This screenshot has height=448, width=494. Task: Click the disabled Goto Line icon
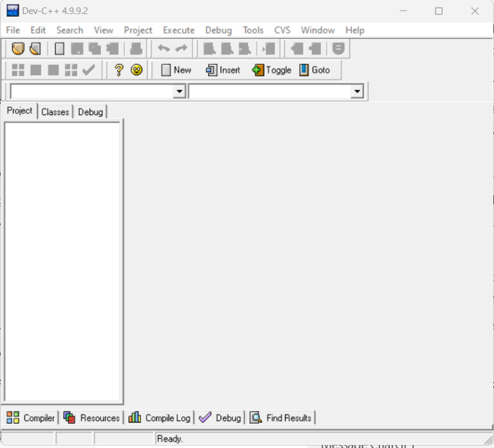(269, 49)
